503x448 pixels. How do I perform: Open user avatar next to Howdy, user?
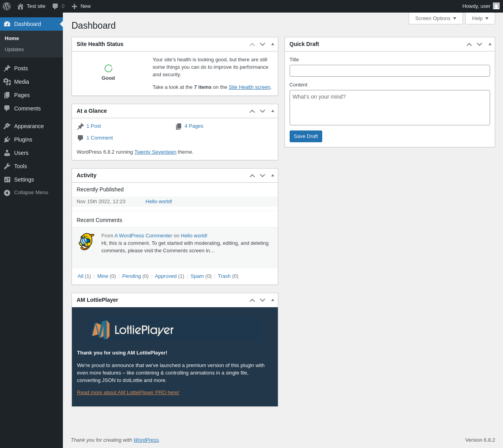(496, 6)
